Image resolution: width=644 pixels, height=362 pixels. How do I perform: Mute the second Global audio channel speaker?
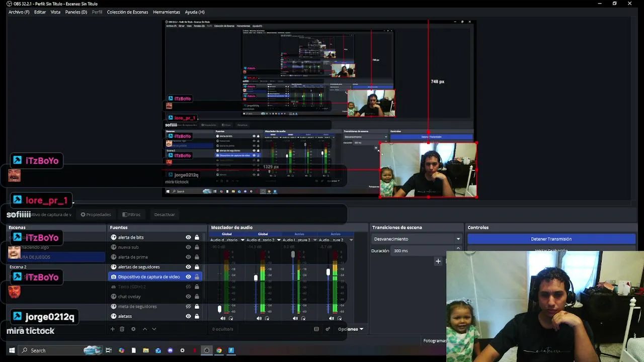pos(259,318)
